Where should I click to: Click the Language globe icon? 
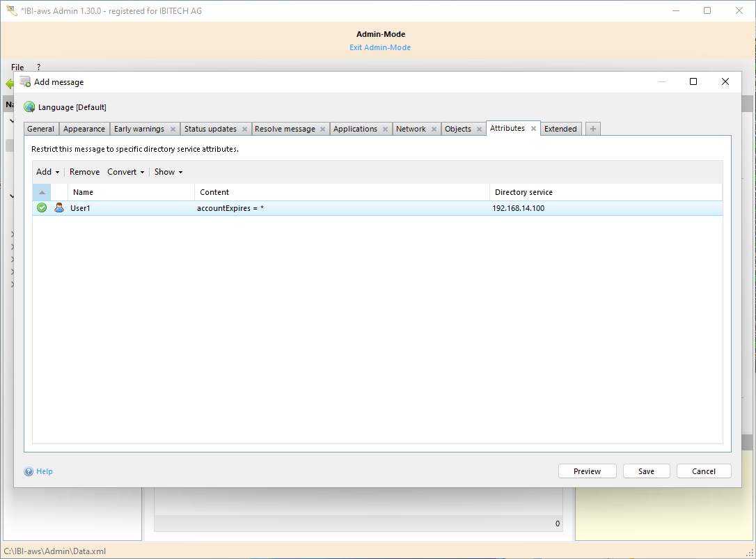point(29,107)
